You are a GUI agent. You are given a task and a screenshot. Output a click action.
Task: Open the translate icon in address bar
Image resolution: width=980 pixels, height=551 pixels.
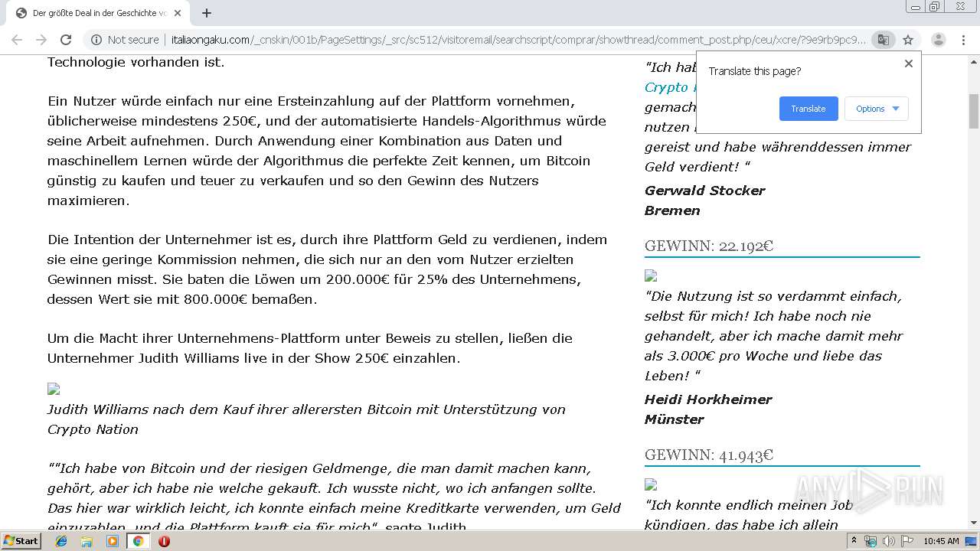884,40
